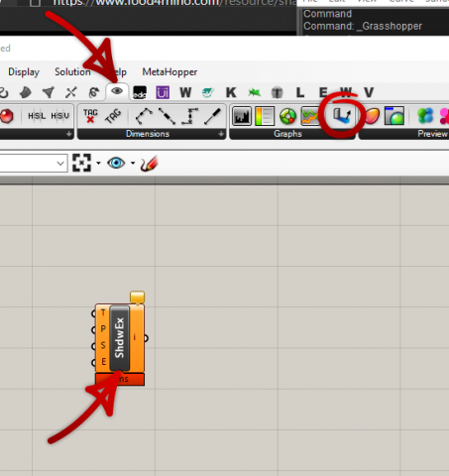
Task: Toggle the blue eye preview button
Action: click(x=116, y=163)
